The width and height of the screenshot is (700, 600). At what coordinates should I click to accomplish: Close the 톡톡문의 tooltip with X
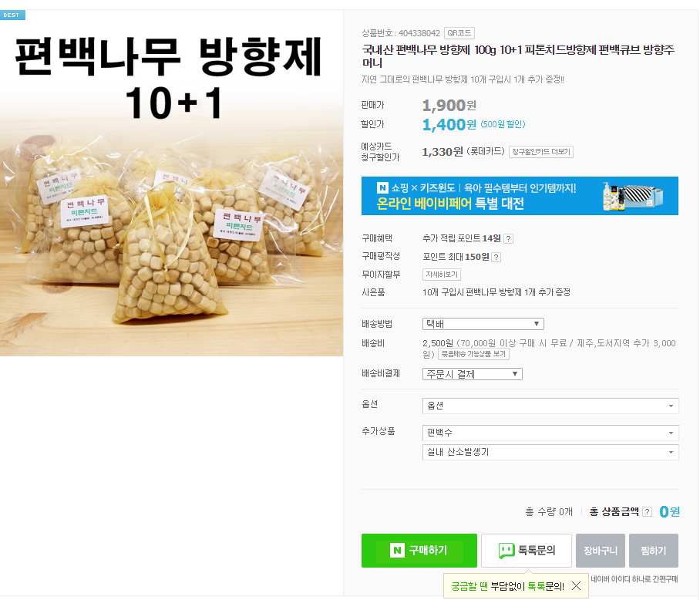[x=577, y=586]
